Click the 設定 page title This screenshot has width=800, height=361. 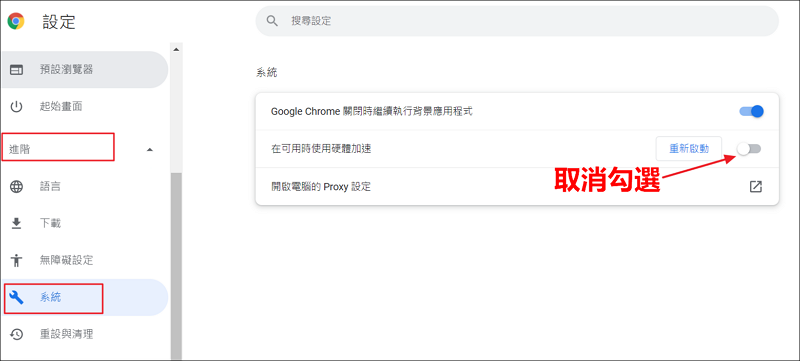click(x=59, y=21)
